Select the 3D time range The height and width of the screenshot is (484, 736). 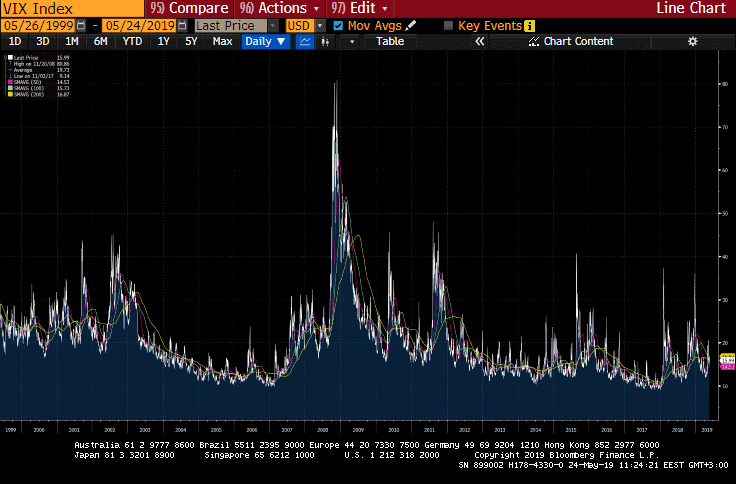[43, 41]
